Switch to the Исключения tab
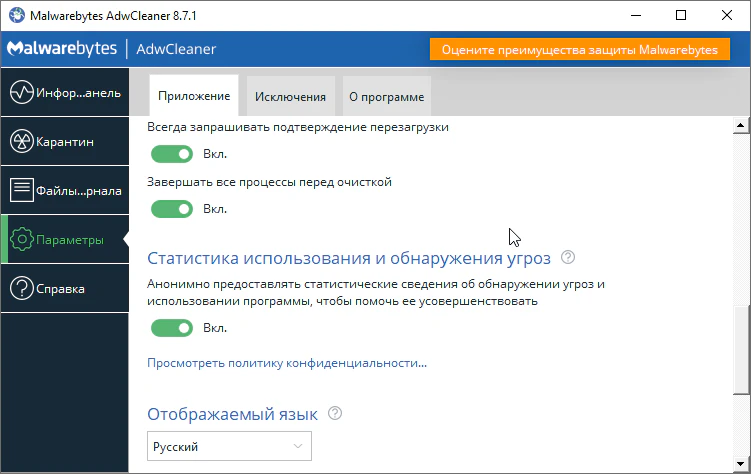 click(x=290, y=97)
